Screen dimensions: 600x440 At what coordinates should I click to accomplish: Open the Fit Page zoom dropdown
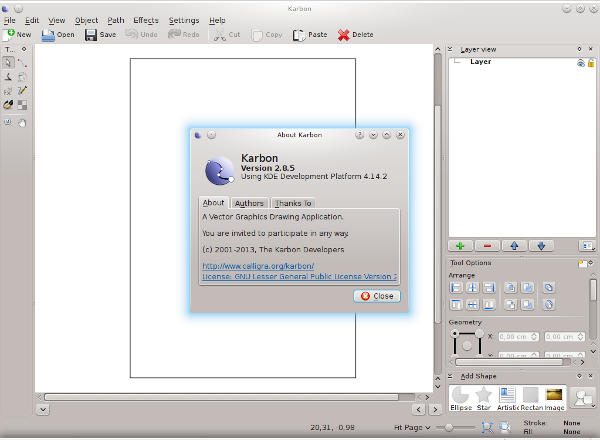pos(412,427)
